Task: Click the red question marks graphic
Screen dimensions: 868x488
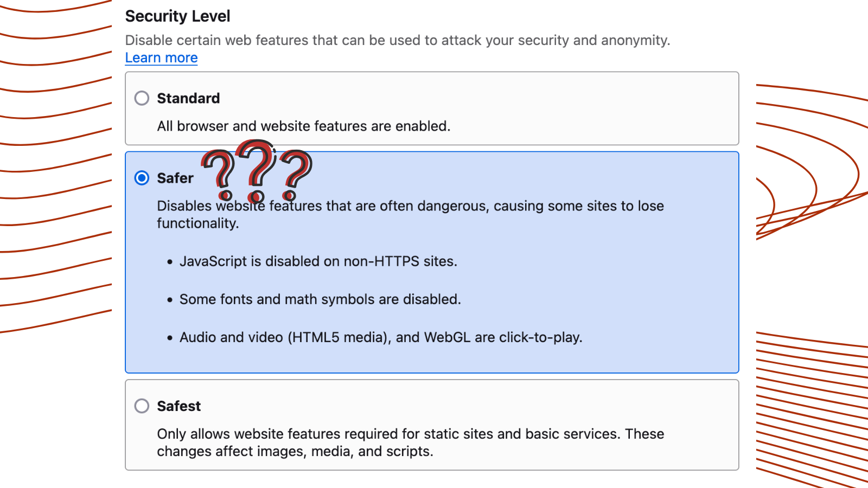Action: pos(255,171)
